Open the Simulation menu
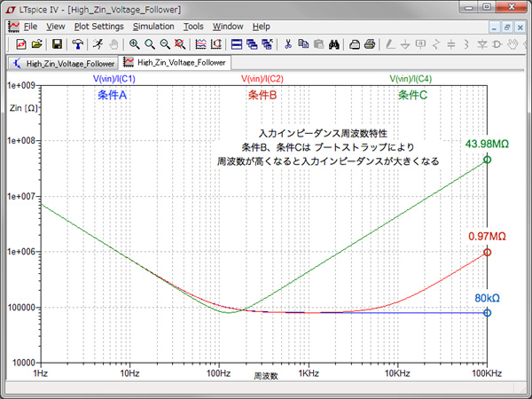Screen dimensions: 532x399 (x=153, y=27)
